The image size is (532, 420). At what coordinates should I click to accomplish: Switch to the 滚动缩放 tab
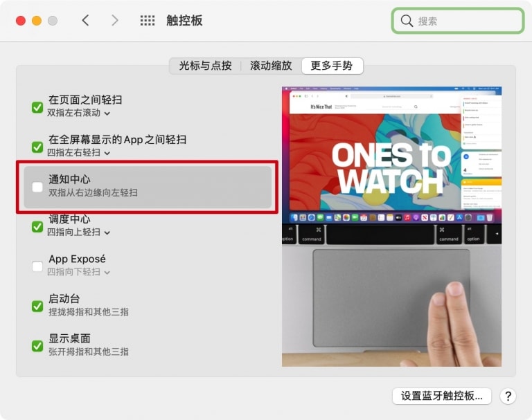[x=271, y=66]
